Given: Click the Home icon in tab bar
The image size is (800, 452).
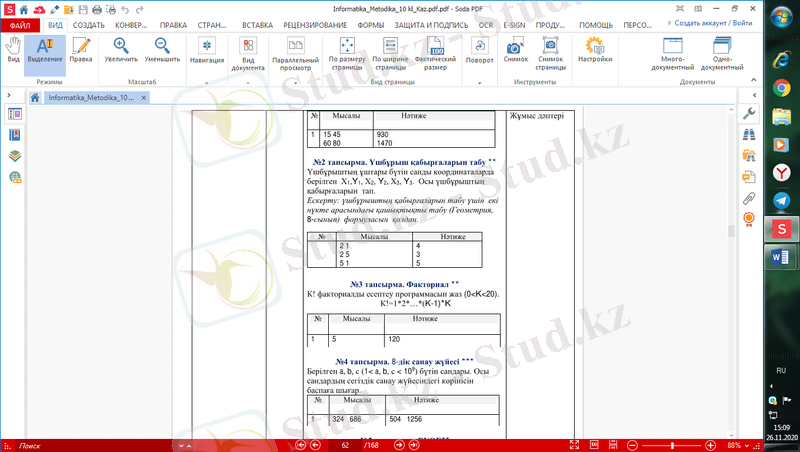Looking at the screenshot, I should (36, 98).
